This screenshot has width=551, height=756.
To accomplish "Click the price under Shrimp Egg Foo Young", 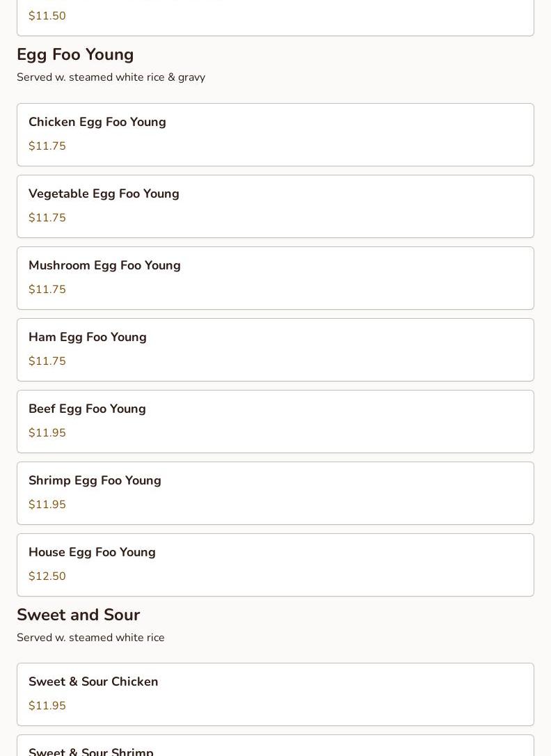I will (47, 505).
